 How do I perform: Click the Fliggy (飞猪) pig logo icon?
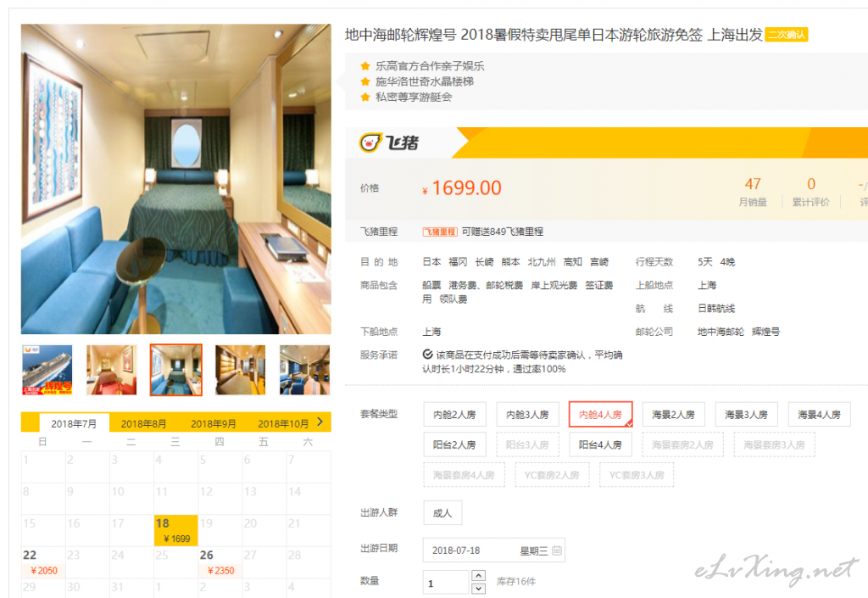(370, 143)
